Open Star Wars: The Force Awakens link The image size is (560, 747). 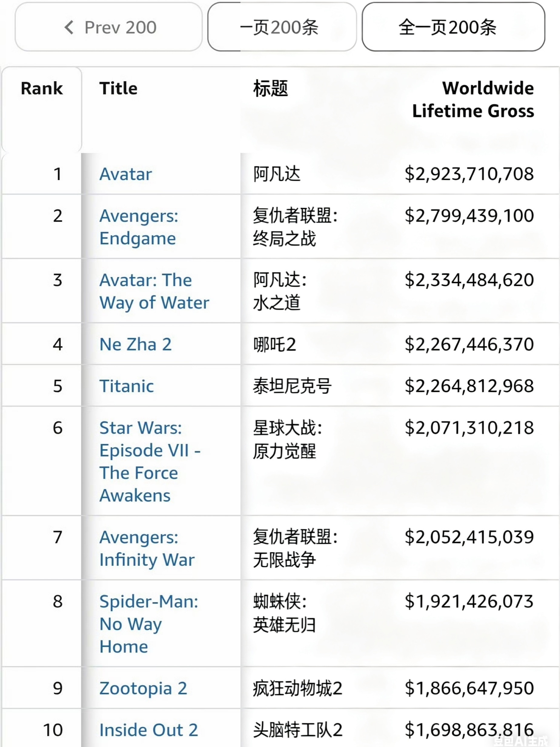(x=150, y=461)
